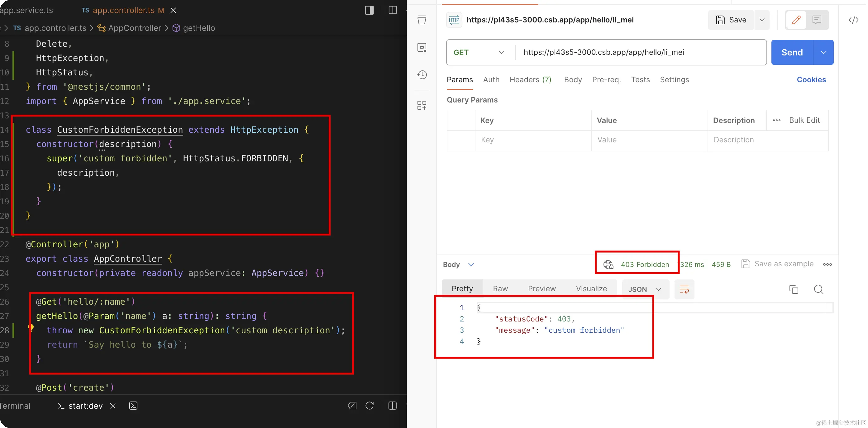Click the network globe icon beside 403 Forbidden

coord(608,264)
